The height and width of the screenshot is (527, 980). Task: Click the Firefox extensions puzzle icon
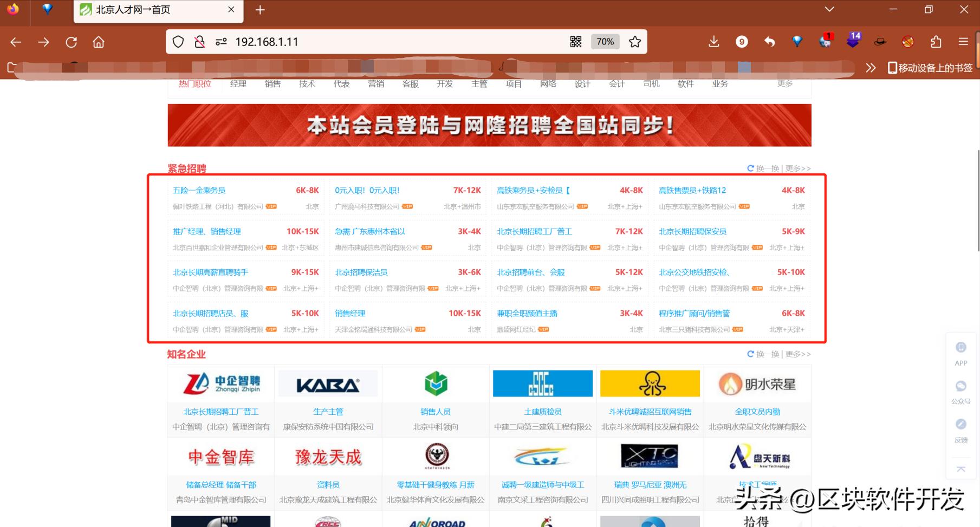[x=936, y=41]
